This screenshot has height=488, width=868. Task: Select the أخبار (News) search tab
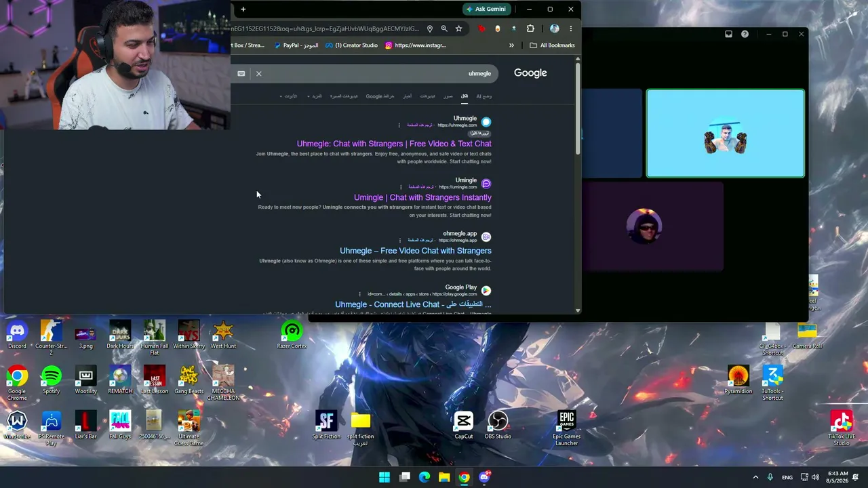click(407, 96)
